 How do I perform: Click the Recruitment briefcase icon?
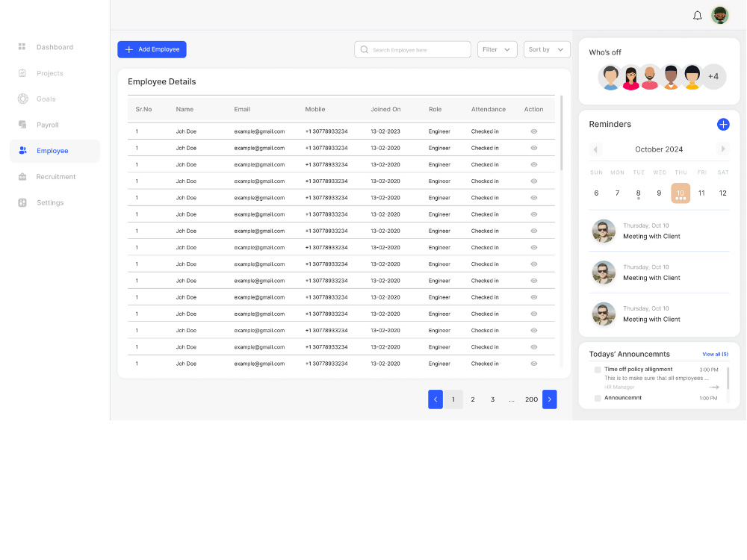(22, 177)
